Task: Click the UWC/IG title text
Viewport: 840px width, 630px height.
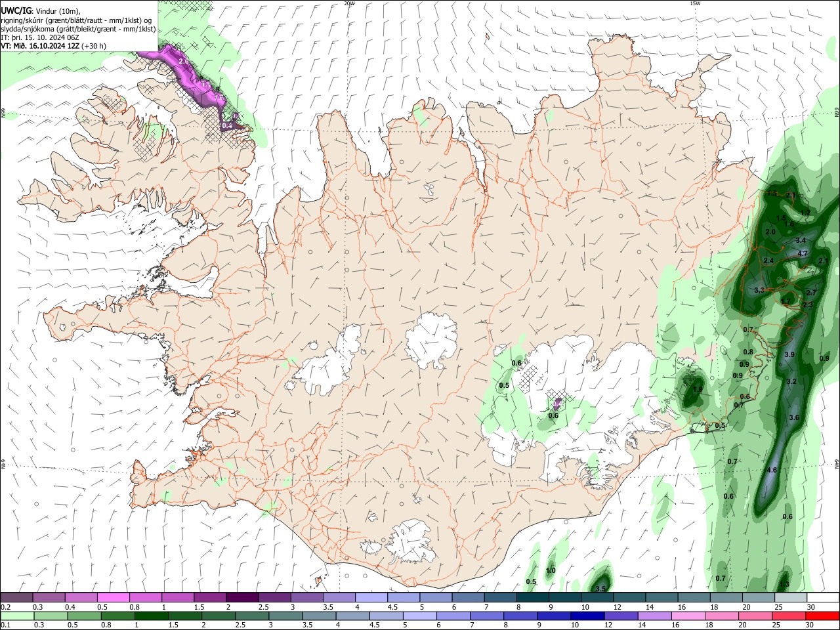Action: pyautogui.click(x=15, y=11)
